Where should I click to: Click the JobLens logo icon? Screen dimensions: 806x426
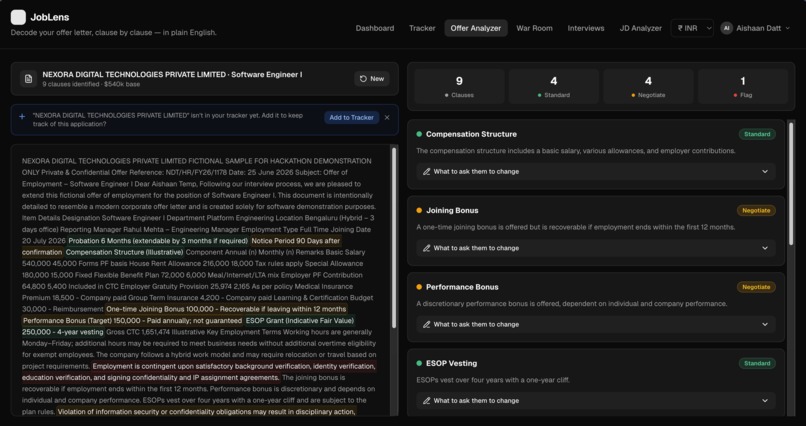click(x=18, y=17)
